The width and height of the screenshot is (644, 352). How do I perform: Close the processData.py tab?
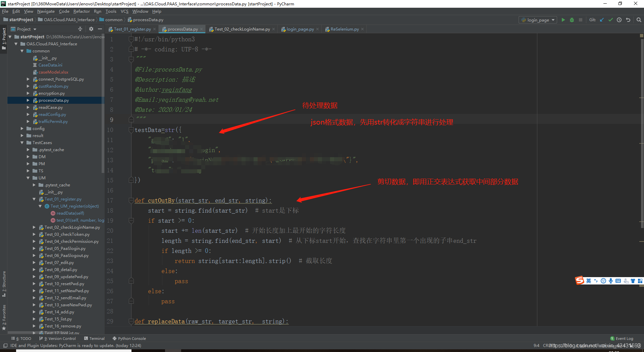pyautogui.click(x=201, y=29)
